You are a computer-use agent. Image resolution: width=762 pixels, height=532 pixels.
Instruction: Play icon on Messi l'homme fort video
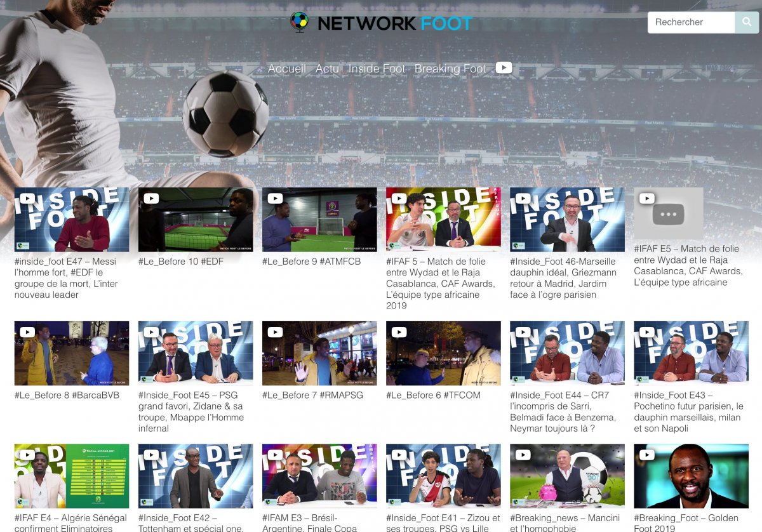(x=27, y=199)
